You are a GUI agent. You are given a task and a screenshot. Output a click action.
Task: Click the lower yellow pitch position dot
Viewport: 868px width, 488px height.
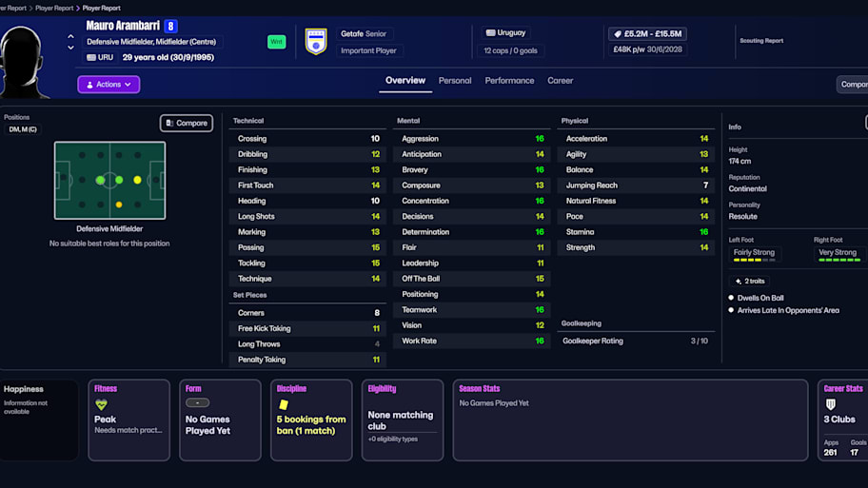pos(119,205)
